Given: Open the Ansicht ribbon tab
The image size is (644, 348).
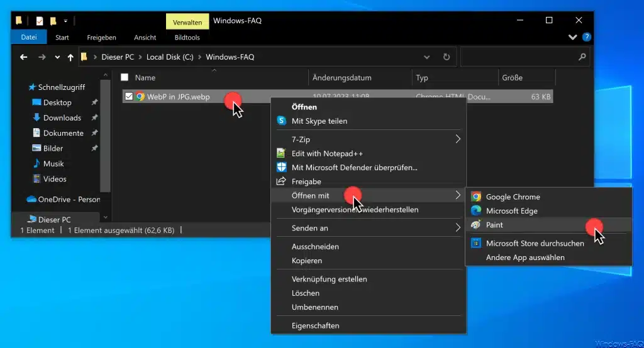Looking at the screenshot, I should pos(145,37).
